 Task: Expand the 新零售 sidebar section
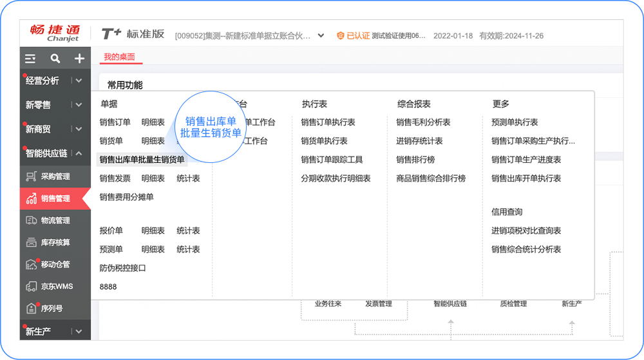tap(79, 105)
